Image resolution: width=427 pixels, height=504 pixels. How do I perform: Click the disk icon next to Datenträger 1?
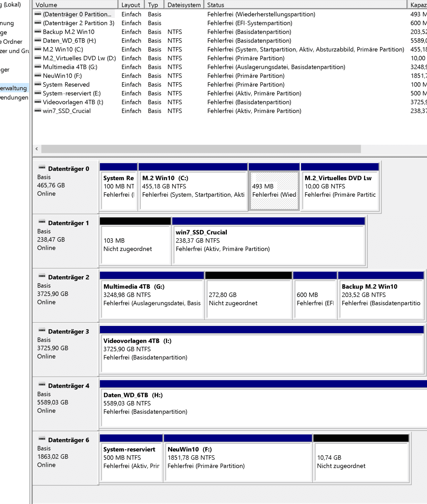pyautogui.click(x=42, y=222)
